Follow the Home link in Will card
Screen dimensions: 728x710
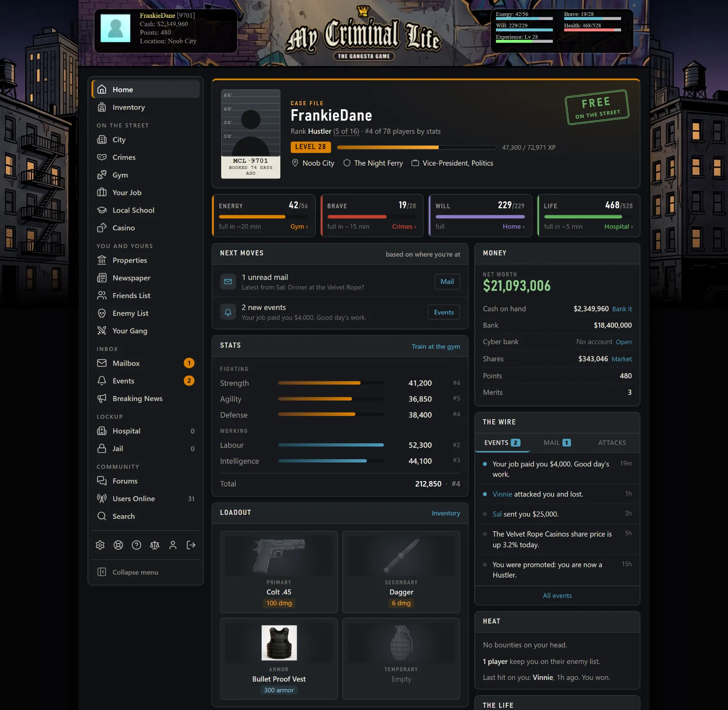(x=514, y=226)
